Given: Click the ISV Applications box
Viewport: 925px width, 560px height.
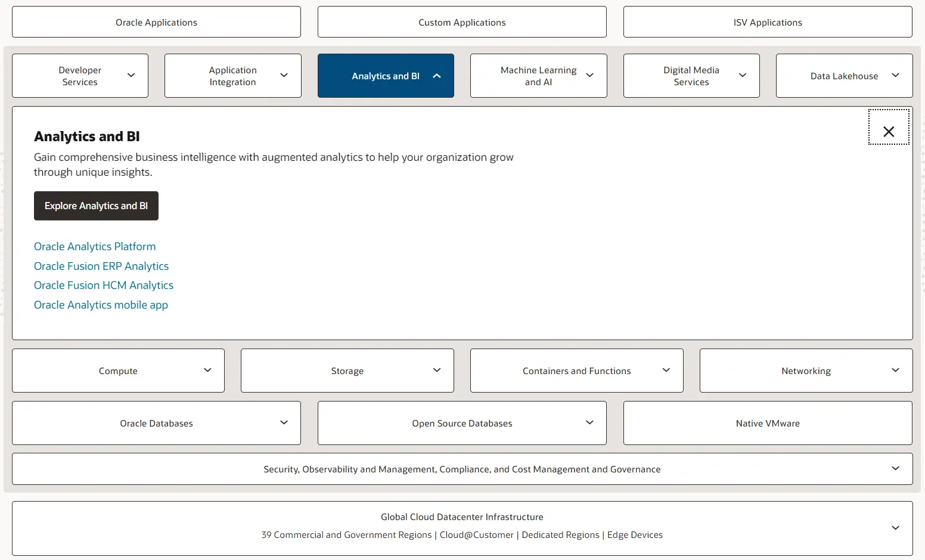Looking at the screenshot, I should (768, 22).
